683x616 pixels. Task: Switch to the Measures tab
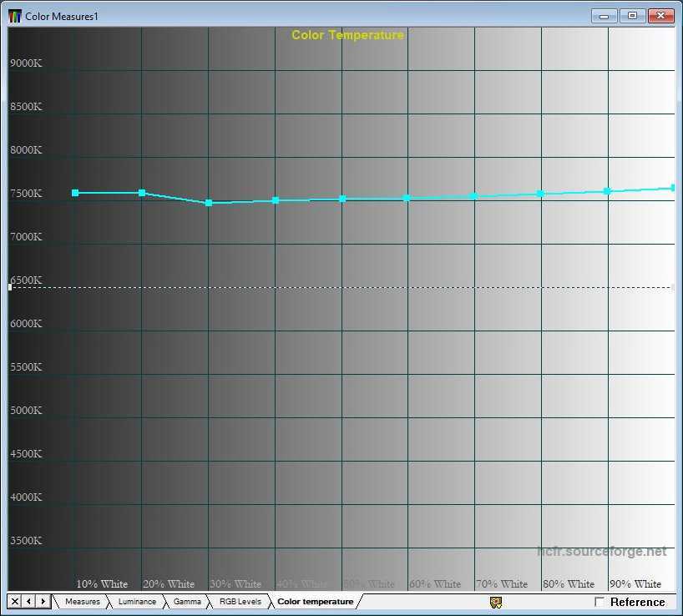coord(82,602)
